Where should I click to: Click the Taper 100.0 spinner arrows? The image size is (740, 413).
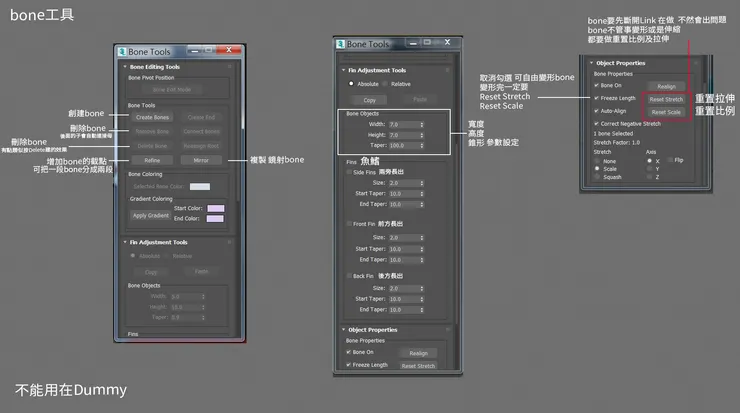point(422,145)
